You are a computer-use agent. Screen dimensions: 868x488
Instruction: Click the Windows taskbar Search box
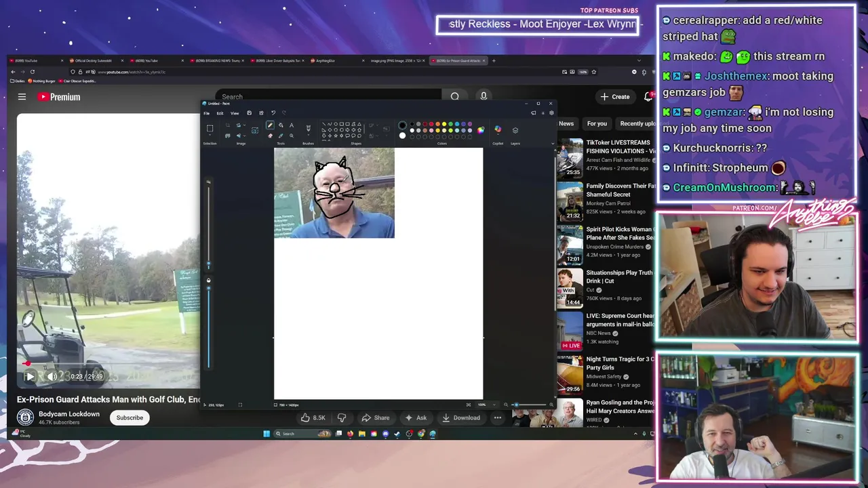(x=303, y=434)
